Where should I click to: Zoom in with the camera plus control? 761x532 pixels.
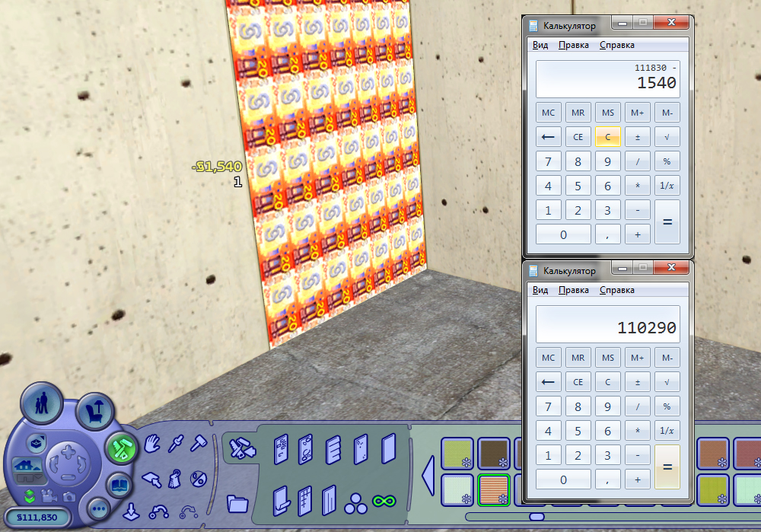pyautogui.click(x=68, y=451)
